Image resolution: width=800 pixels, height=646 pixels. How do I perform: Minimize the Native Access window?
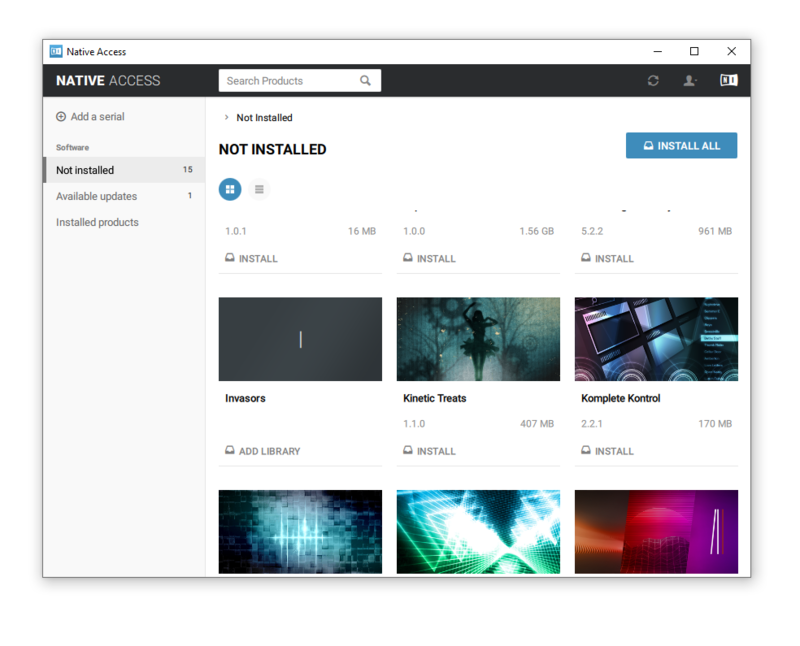coord(658,52)
